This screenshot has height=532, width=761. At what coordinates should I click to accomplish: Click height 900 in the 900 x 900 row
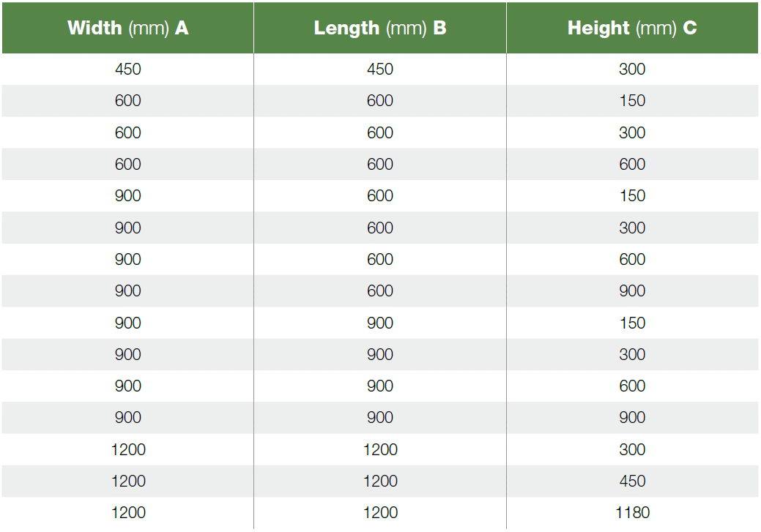pos(632,418)
